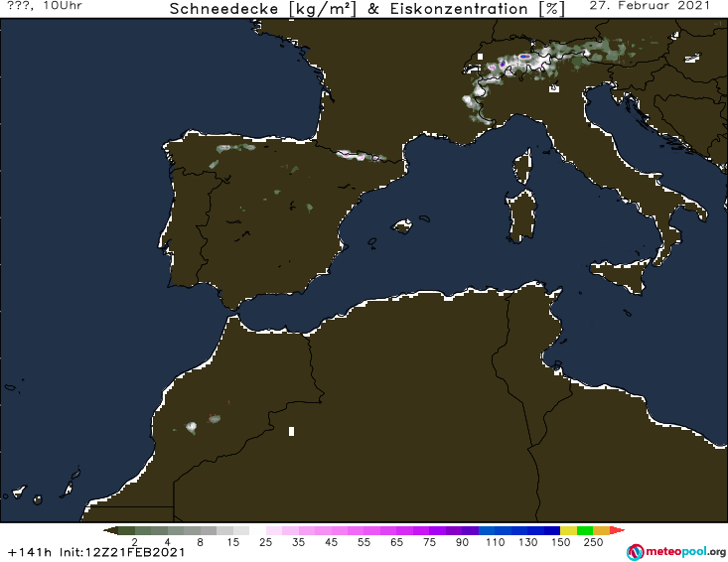Click legend value '4'
This screenshot has width=728, height=562.
pyautogui.click(x=168, y=542)
